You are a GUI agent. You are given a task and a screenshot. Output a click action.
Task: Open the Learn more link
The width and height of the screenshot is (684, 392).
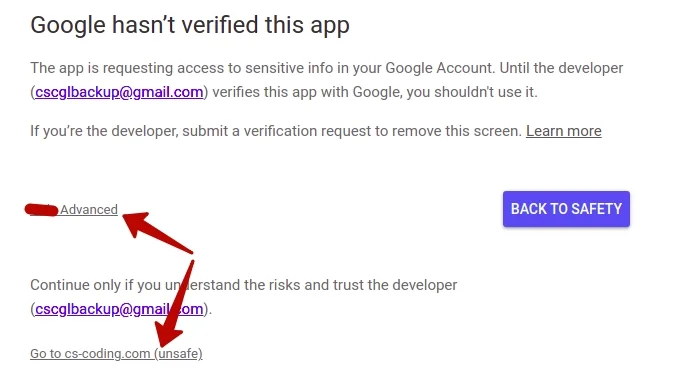[x=564, y=131]
